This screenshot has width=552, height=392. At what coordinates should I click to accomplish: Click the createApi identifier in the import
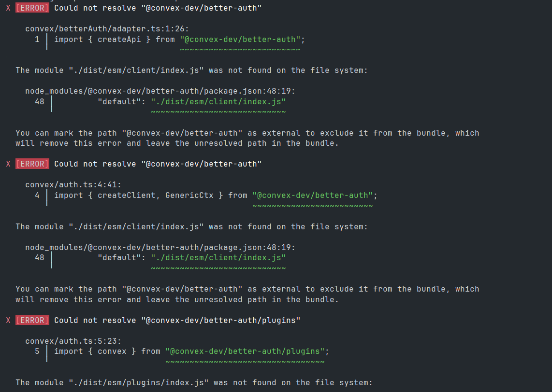click(119, 40)
